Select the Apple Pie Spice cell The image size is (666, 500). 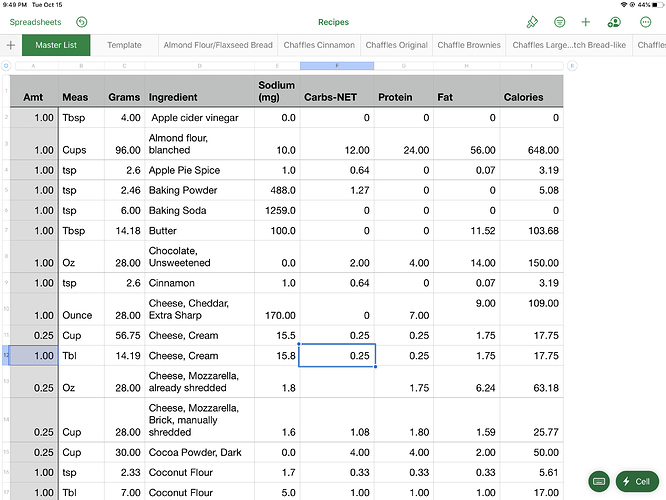(x=200, y=170)
